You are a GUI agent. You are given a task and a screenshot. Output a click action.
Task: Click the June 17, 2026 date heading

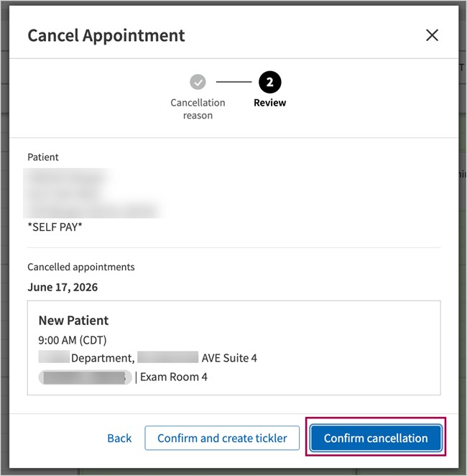click(x=63, y=287)
